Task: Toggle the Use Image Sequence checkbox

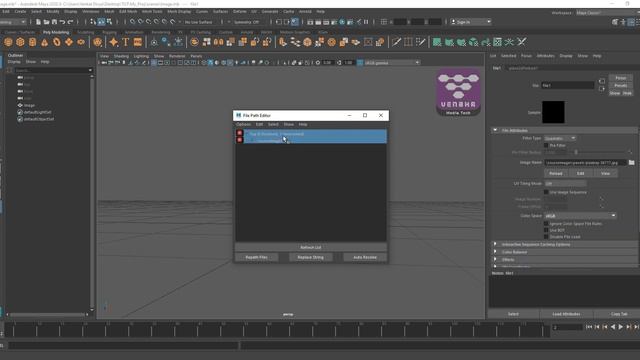Action: (x=546, y=192)
